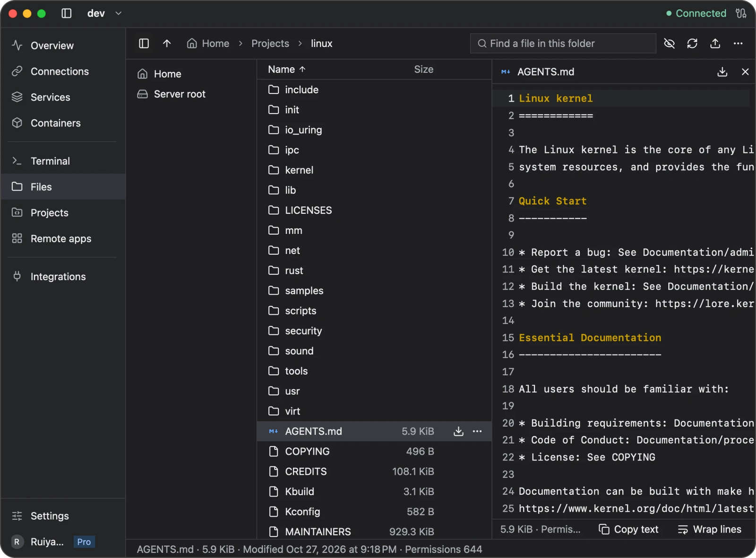Viewport: 756px width, 558px height.
Task: Sort files by Name column
Action: [287, 69]
